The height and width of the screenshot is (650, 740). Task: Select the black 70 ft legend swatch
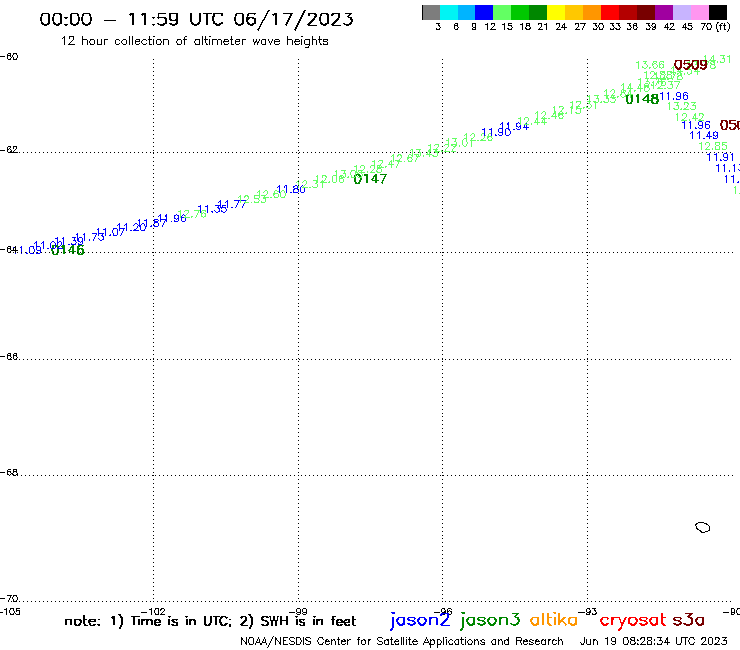click(717, 12)
